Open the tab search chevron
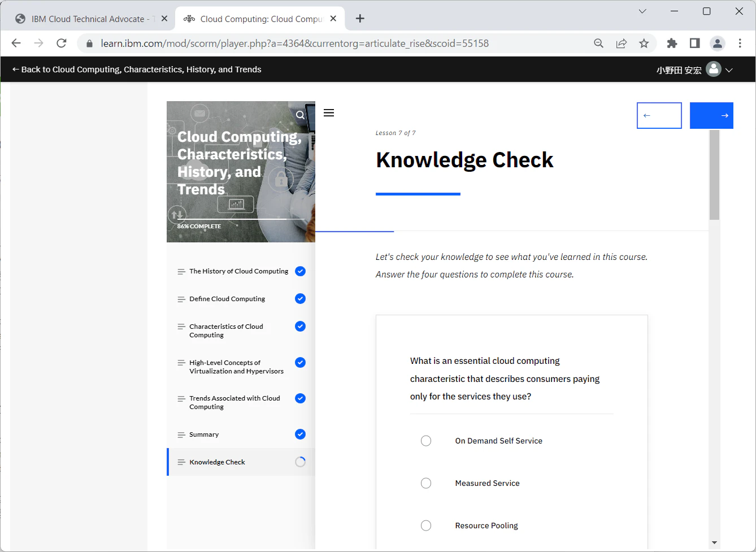756x552 pixels. [642, 11]
